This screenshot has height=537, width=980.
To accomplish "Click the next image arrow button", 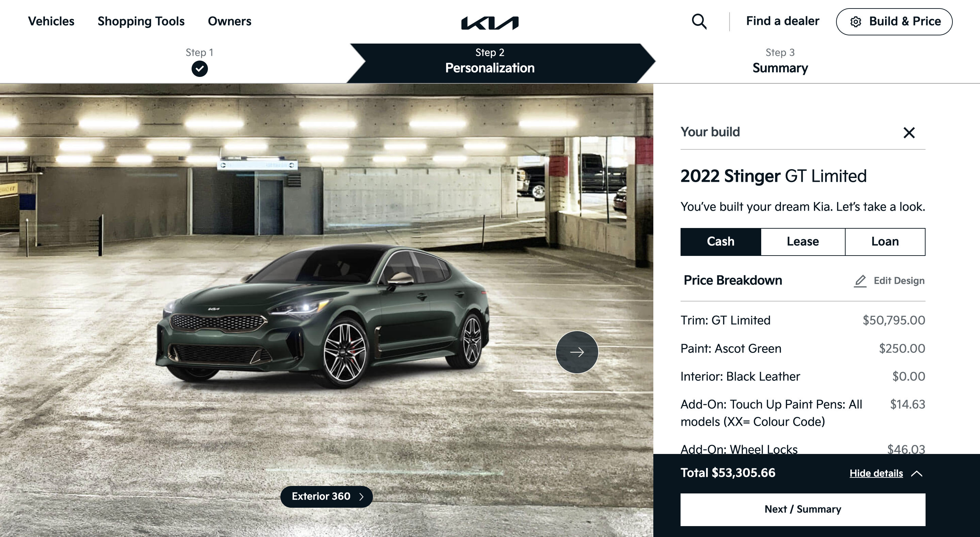I will point(577,352).
